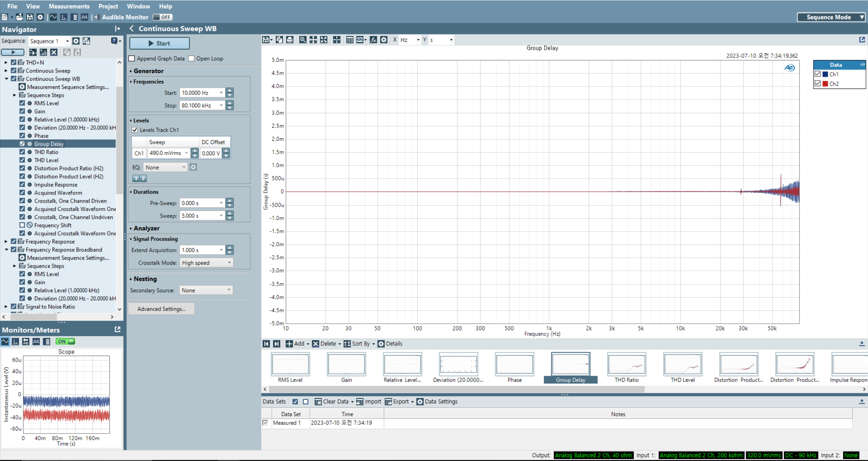The width and height of the screenshot is (868, 461).
Task: Click the graph zoom magnifier icon
Action: 302,40
